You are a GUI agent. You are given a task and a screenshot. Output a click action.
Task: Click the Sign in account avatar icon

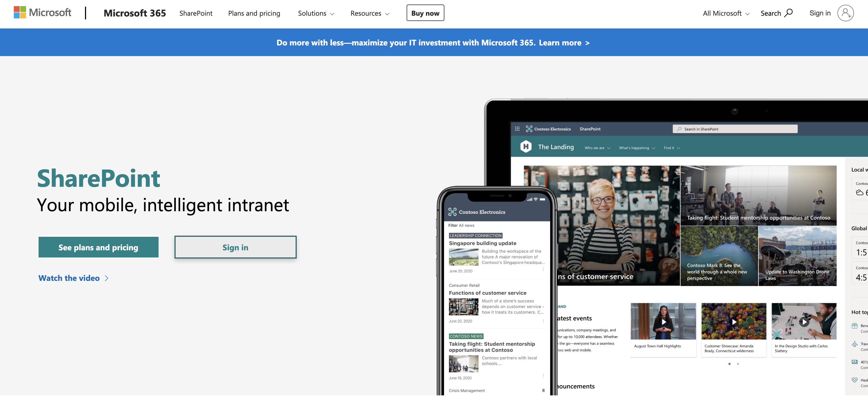coord(845,13)
